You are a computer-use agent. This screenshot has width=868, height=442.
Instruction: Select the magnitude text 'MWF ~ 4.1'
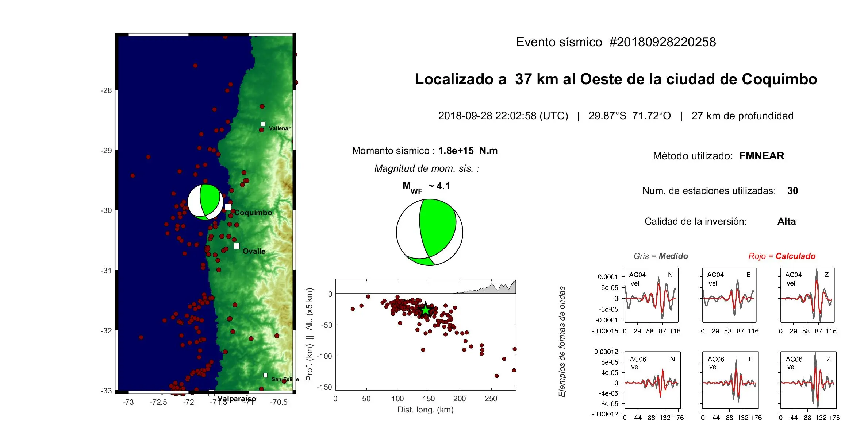pos(426,187)
